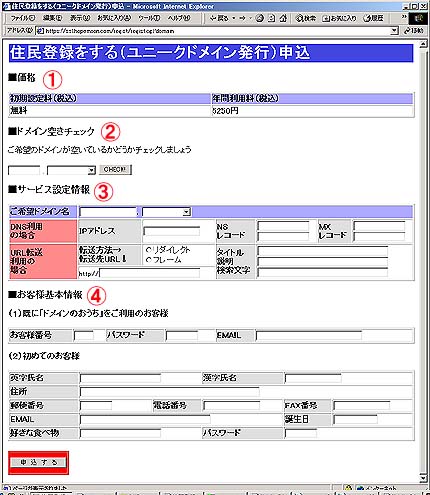Click the new customer パスワード field
430x495 pixels.
(301, 433)
